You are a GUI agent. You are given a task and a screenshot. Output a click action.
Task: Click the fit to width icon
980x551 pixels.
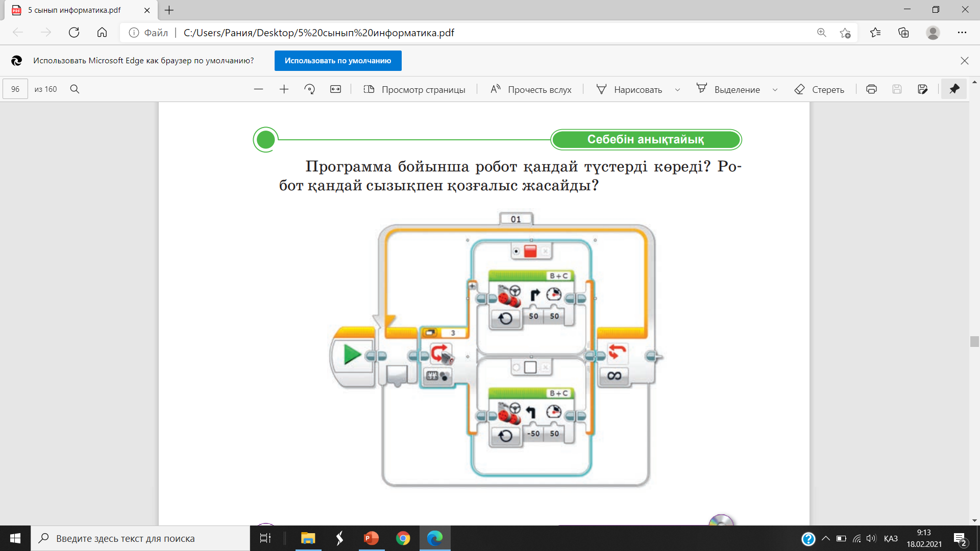pyautogui.click(x=335, y=89)
